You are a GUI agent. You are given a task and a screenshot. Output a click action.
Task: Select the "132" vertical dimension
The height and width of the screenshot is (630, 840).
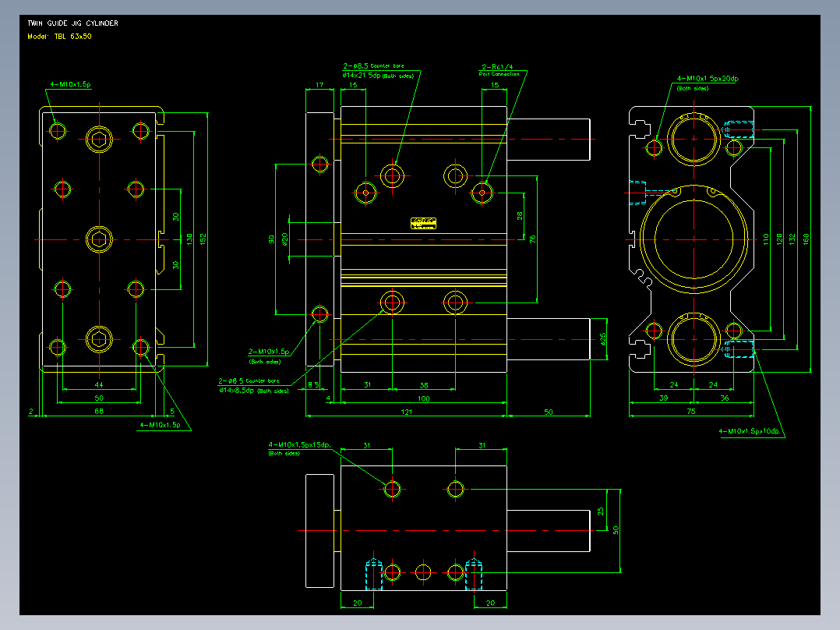tap(792, 239)
